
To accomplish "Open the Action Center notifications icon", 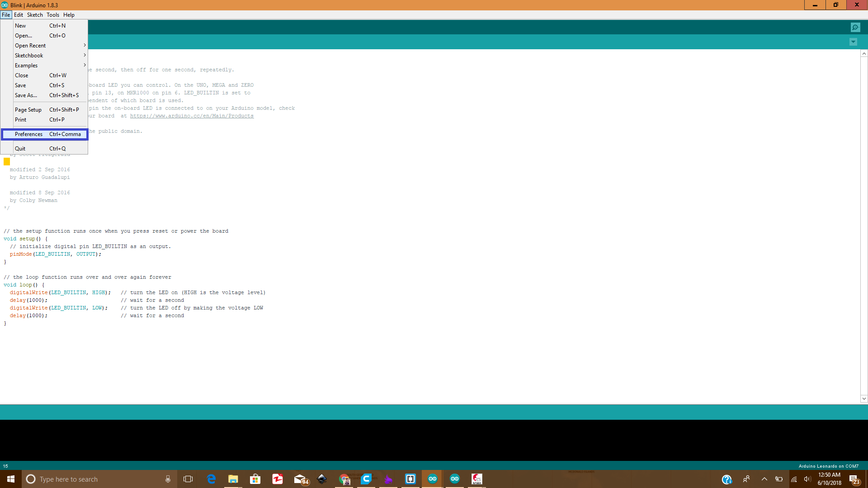I will 854,479.
